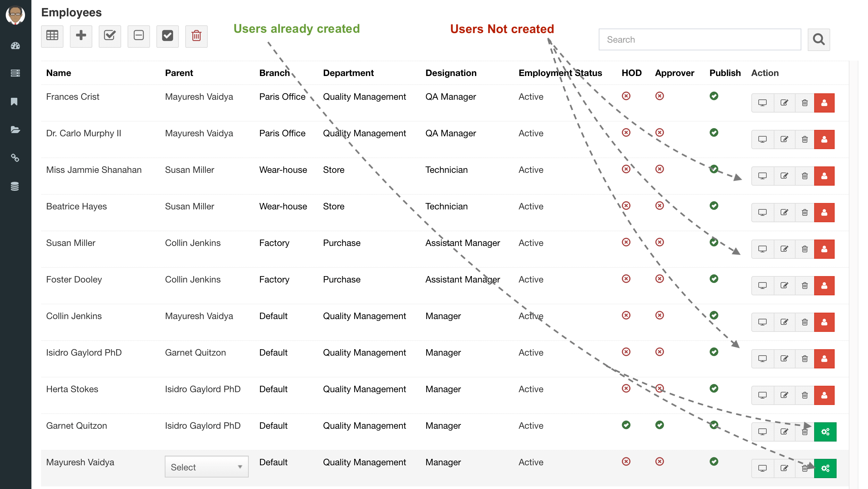Create user for Collin Jenkins
The width and height of the screenshot is (868, 489).
pos(824,322)
